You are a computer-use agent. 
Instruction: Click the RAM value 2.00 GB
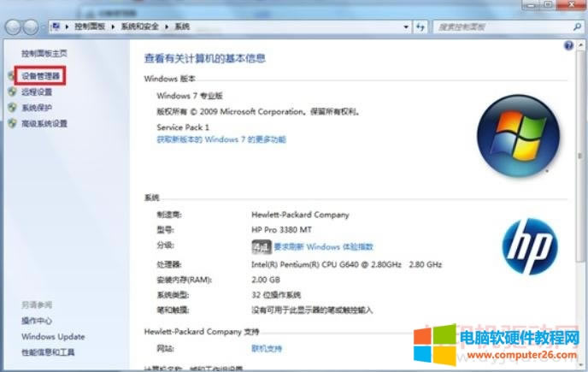click(266, 280)
